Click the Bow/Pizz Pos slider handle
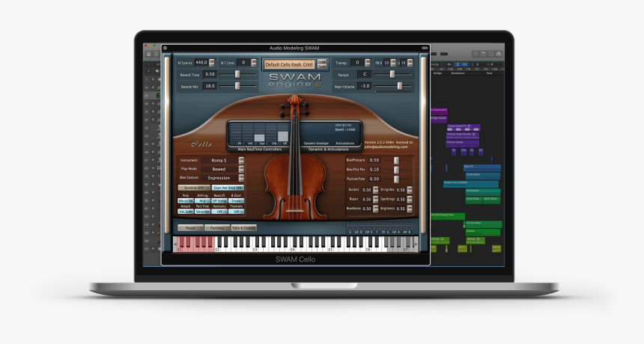Screen dimensions: 644x344 click(x=396, y=170)
